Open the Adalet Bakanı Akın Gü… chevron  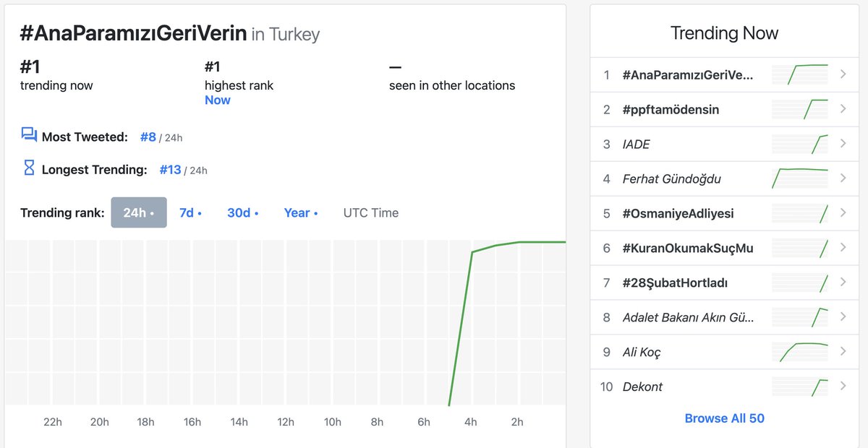843,317
